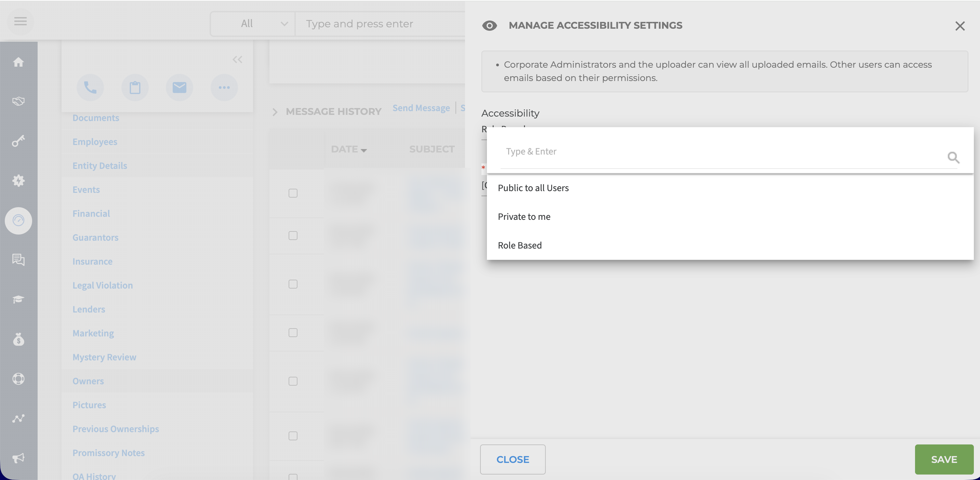Click the clipboard task icon
This screenshot has height=480, width=980.
tap(135, 88)
